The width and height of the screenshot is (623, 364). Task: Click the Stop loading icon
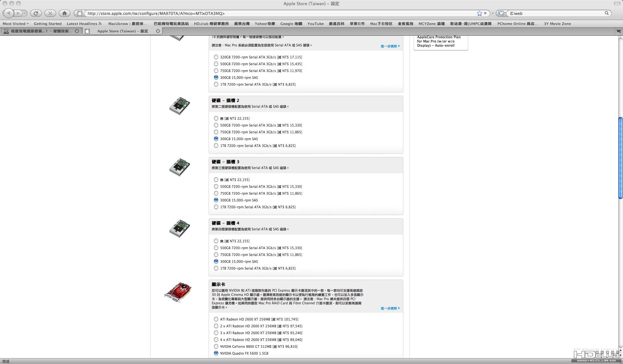click(x=50, y=13)
